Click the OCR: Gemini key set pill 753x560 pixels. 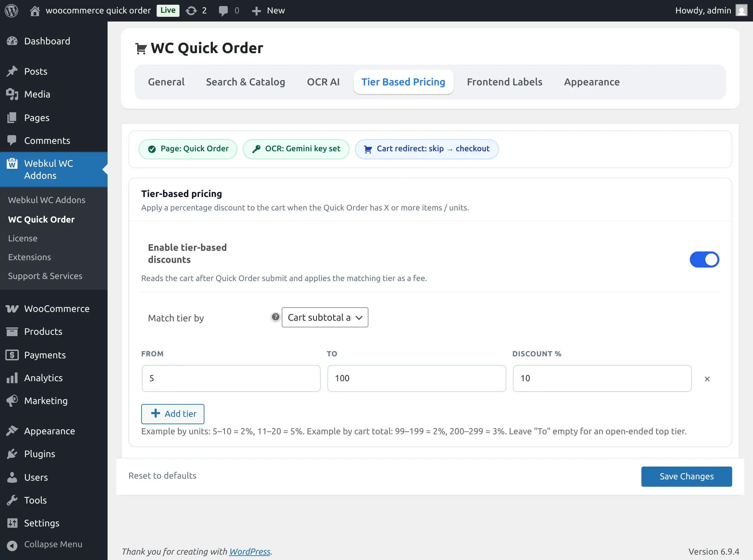click(x=296, y=149)
